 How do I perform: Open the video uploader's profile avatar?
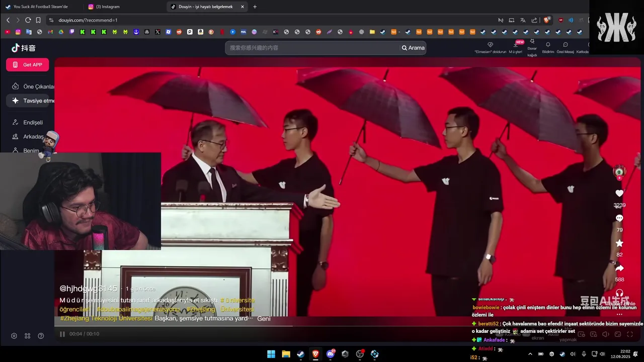(x=619, y=171)
